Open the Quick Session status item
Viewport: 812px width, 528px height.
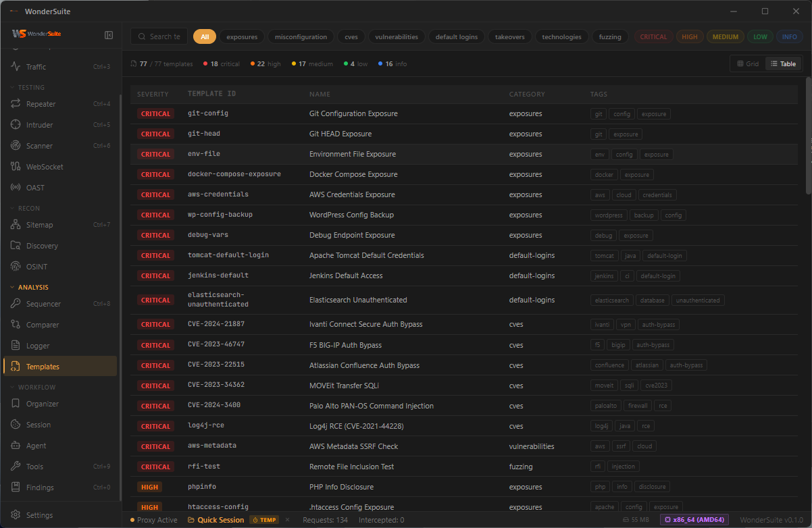click(x=216, y=520)
